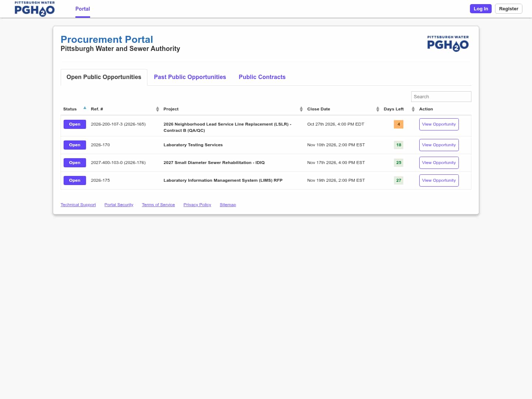Image resolution: width=532 pixels, height=399 pixels.
Task: Open the Portal nav item
Action: 83,9
